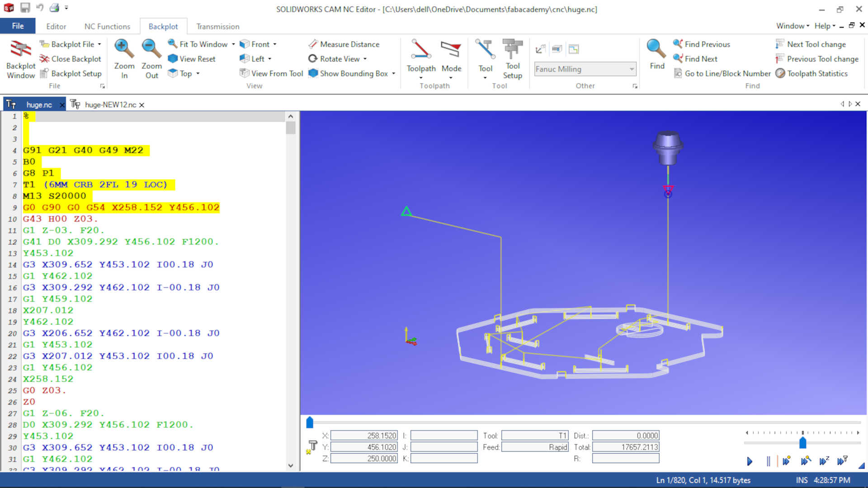Open the Fit To Window dropdown arrow
The image size is (868, 488).
[x=233, y=44]
